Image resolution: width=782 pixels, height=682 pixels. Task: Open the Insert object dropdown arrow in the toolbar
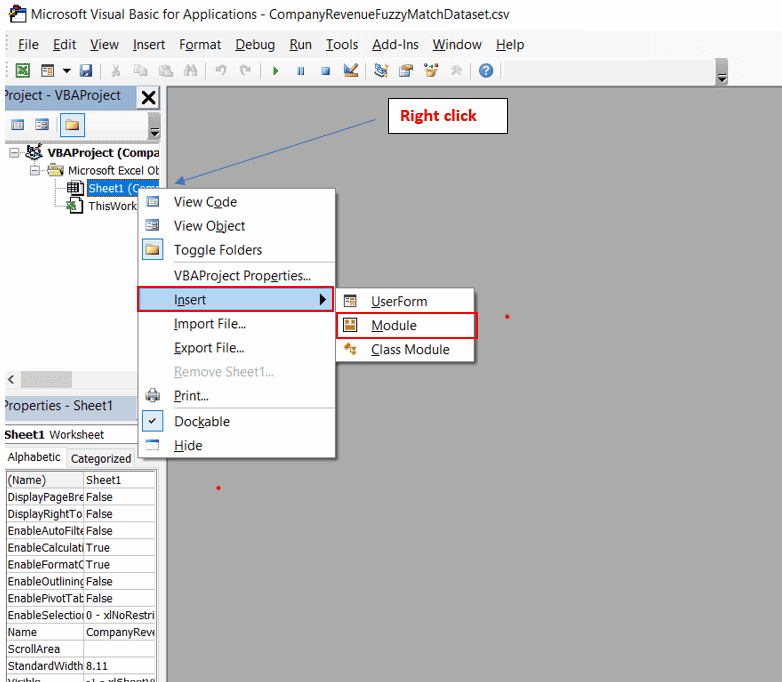66,71
